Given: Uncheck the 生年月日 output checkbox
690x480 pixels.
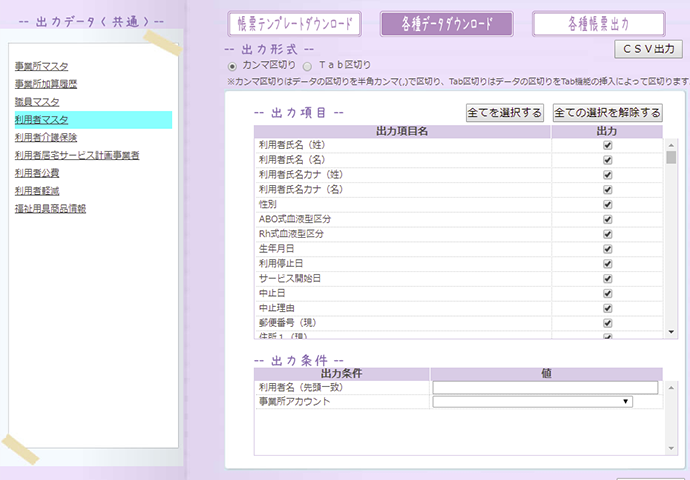Looking at the screenshot, I should 607,248.
